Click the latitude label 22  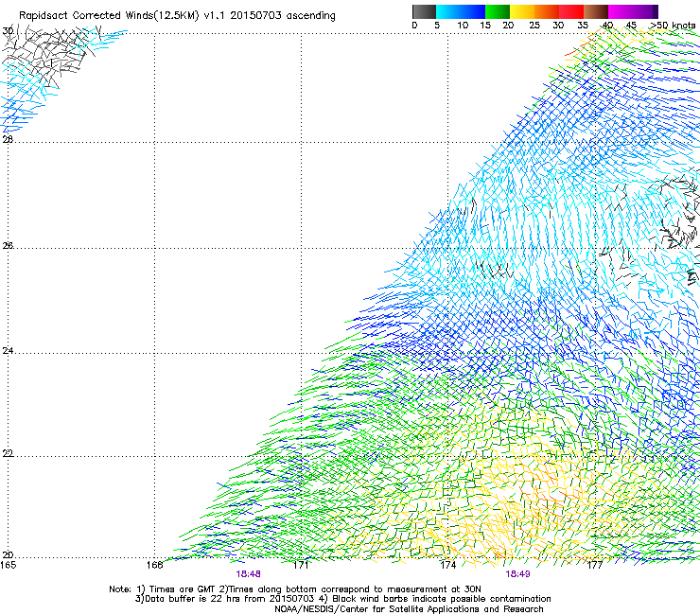pyautogui.click(x=8, y=453)
